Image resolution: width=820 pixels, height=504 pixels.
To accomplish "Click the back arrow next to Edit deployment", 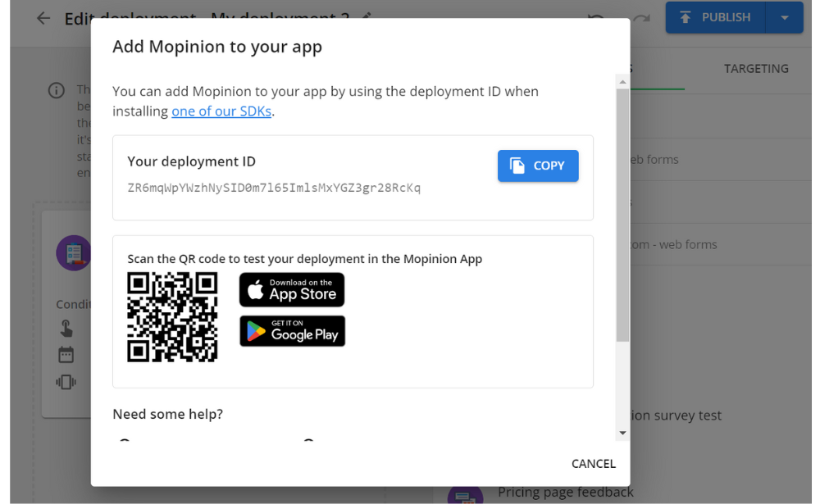I will [42, 17].
